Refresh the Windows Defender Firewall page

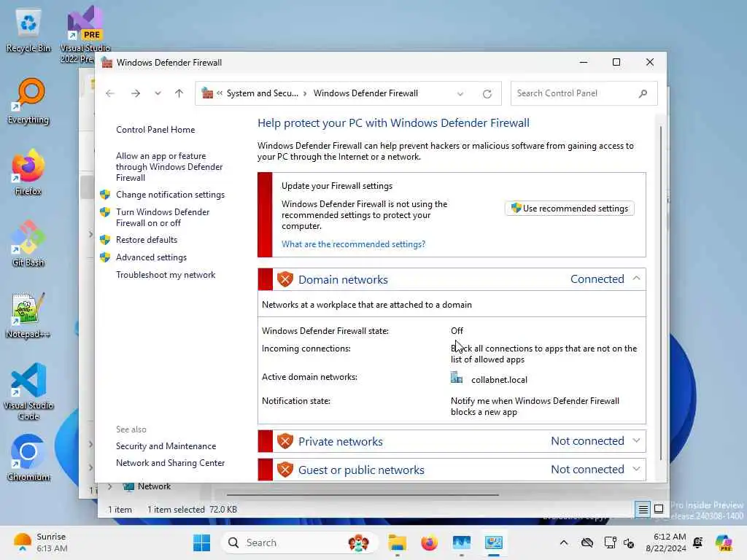(x=487, y=94)
